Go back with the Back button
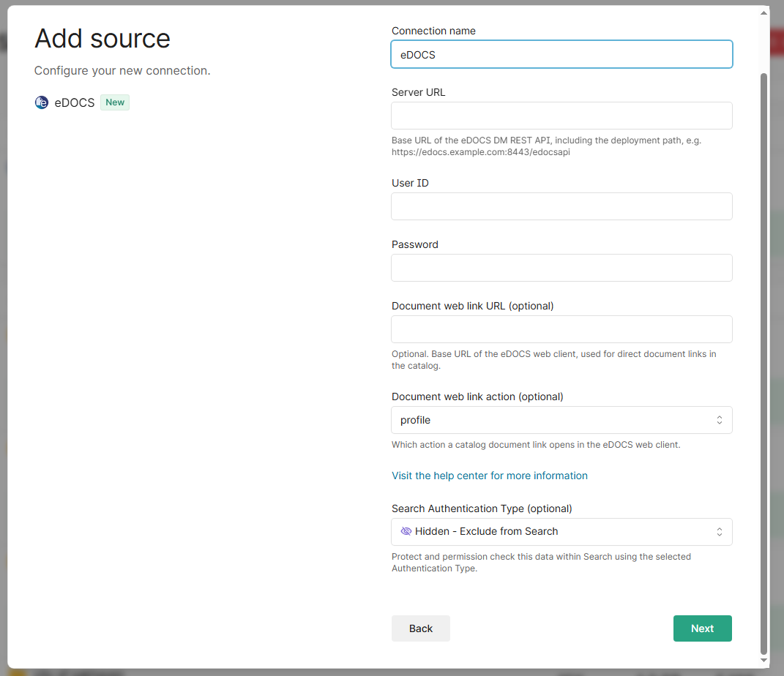 pos(420,628)
